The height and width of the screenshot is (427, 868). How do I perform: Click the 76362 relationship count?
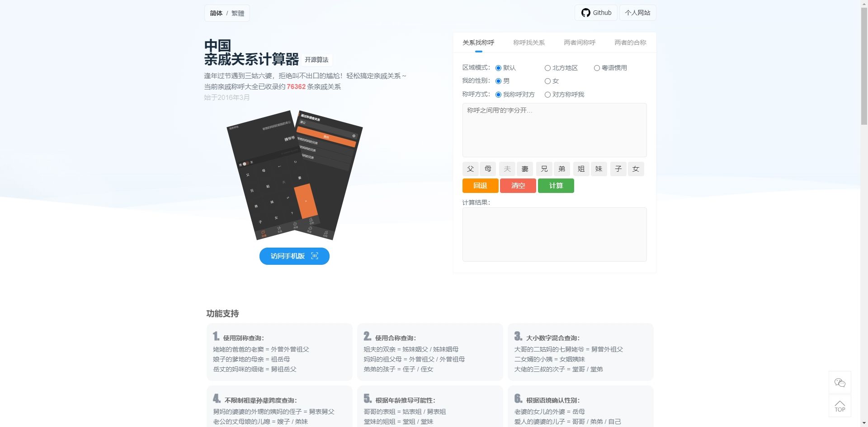(x=296, y=87)
